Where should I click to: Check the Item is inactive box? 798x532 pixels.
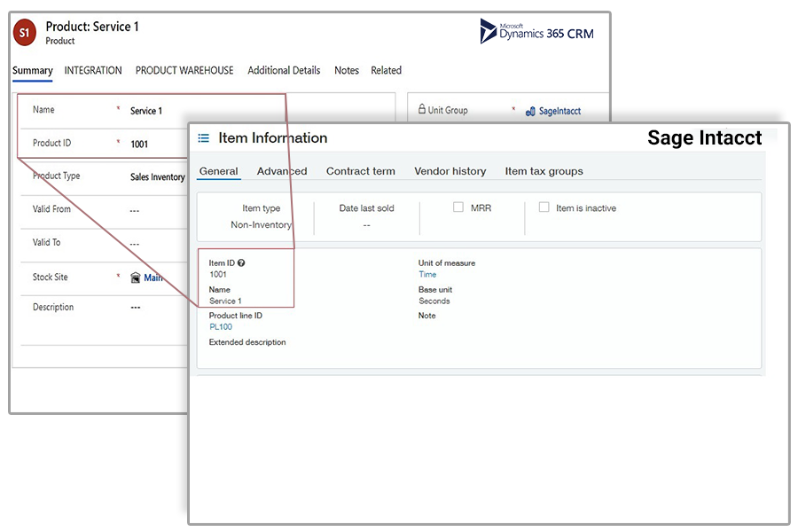click(x=544, y=207)
